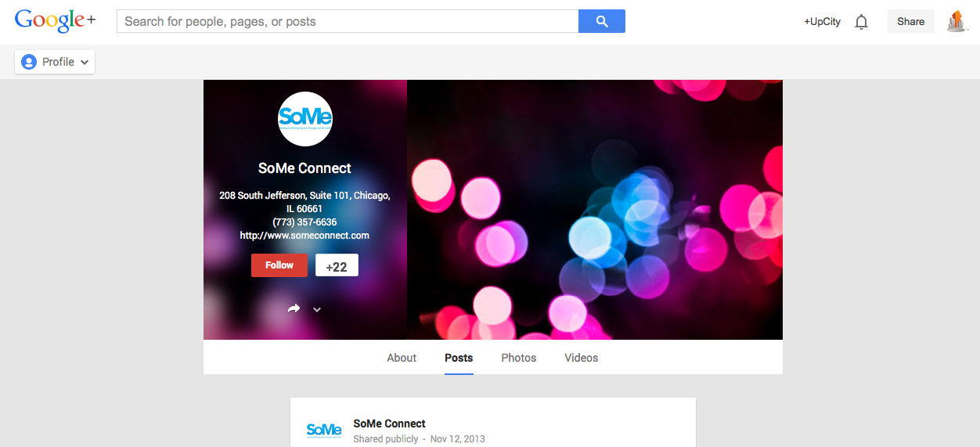
Task: Focus the search people, pages, posts field
Action: coord(348,21)
